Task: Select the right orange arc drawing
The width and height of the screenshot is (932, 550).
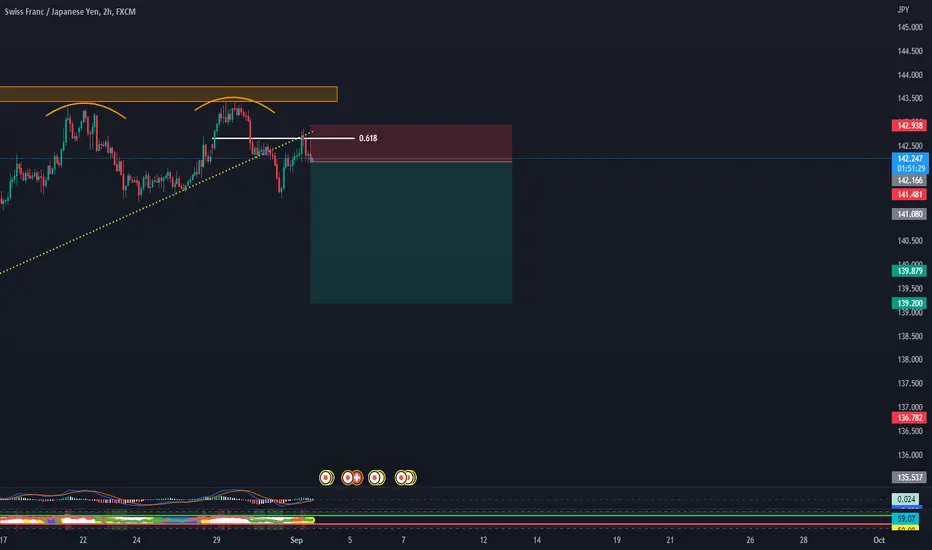Action: pos(234,98)
